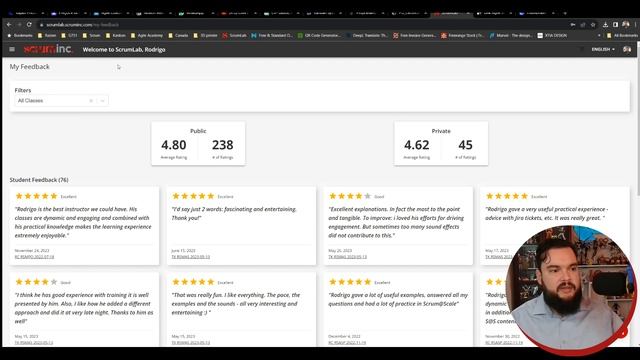
Task: Click the 'jira tickets' practical experience review text
Action: tap(546, 213)
